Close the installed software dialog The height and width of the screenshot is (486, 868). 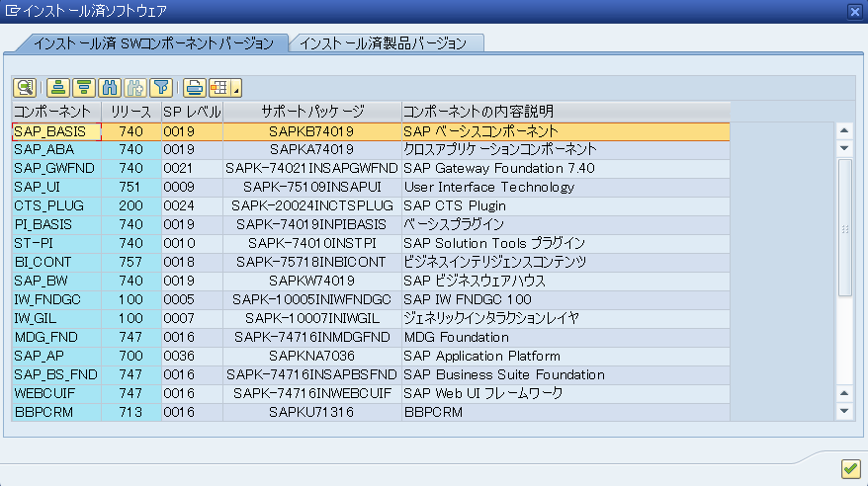point(855,12)
